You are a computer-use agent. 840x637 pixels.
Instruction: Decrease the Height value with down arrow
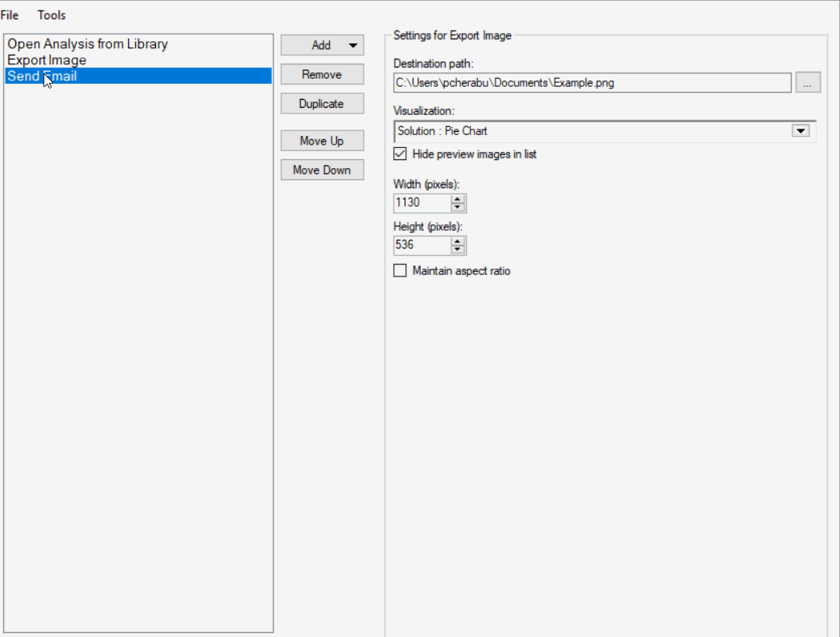pos(458,249)
